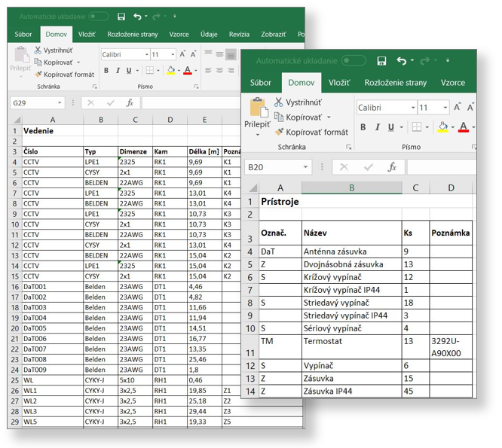Apply red font color in Prístroje window
This screenshot has height=448, width=502.
pos(464,127)
